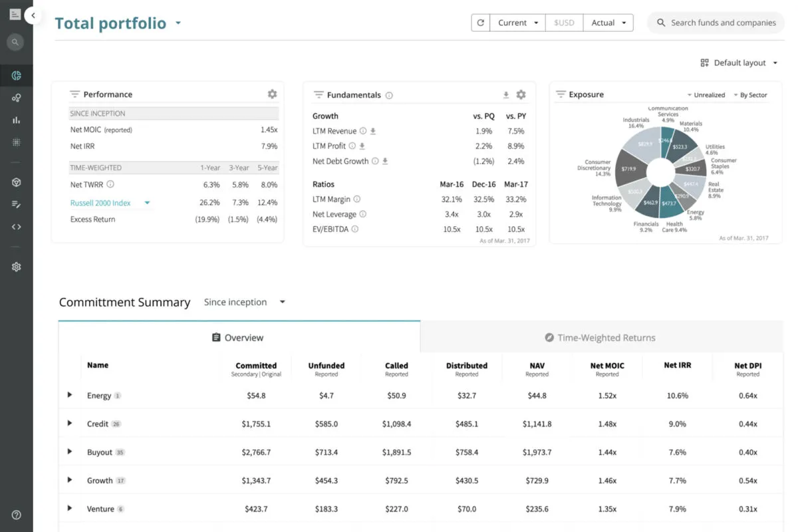Switch to the Time-Weighted Returns tab
The image size is (798, 532).
click(x=599, y=337)
